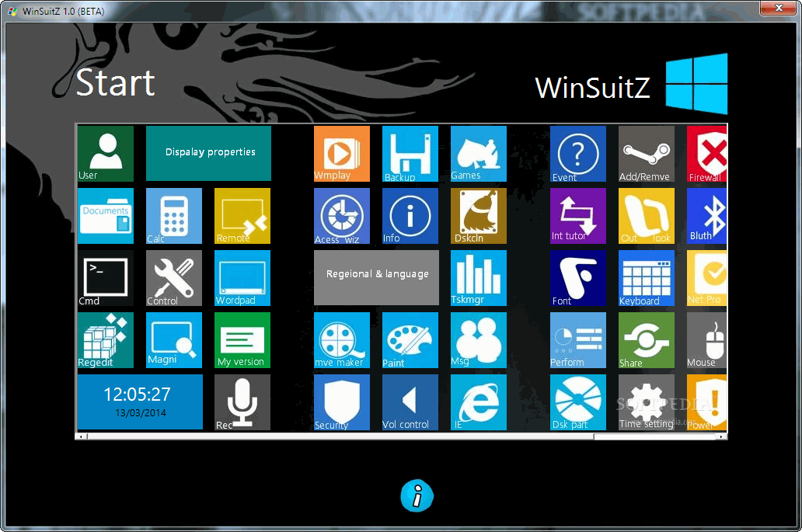The image size is (802, 532).
Task: Open the Keyboard tile
Action: 647,278
